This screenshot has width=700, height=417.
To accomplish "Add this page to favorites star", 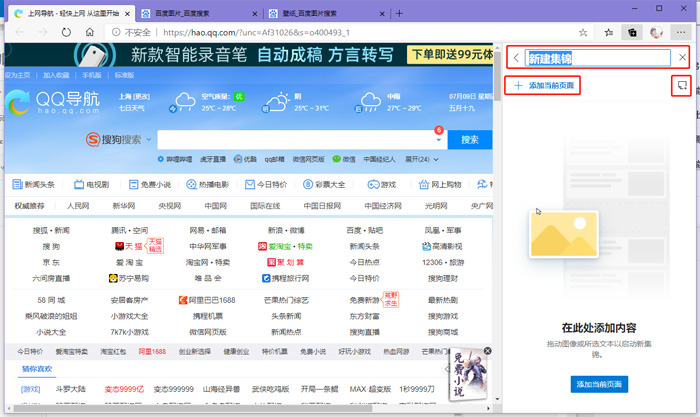I will pos(583,32).
